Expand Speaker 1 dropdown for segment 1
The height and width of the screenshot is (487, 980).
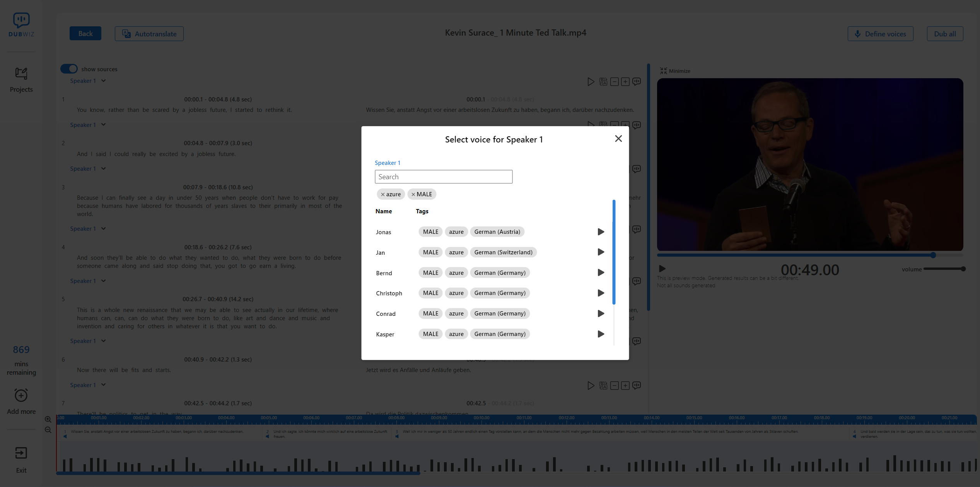(103, 81)
